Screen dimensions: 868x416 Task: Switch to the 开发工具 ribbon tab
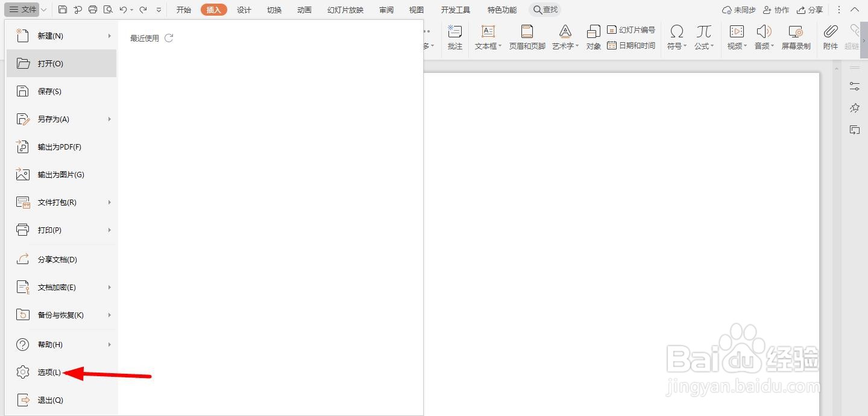click(456, 10)
